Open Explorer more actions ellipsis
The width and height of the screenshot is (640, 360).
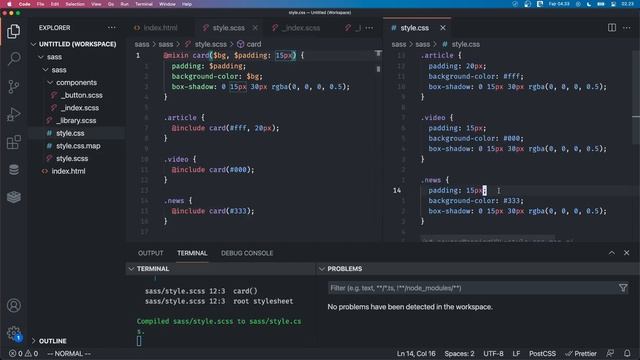point(111,28)
